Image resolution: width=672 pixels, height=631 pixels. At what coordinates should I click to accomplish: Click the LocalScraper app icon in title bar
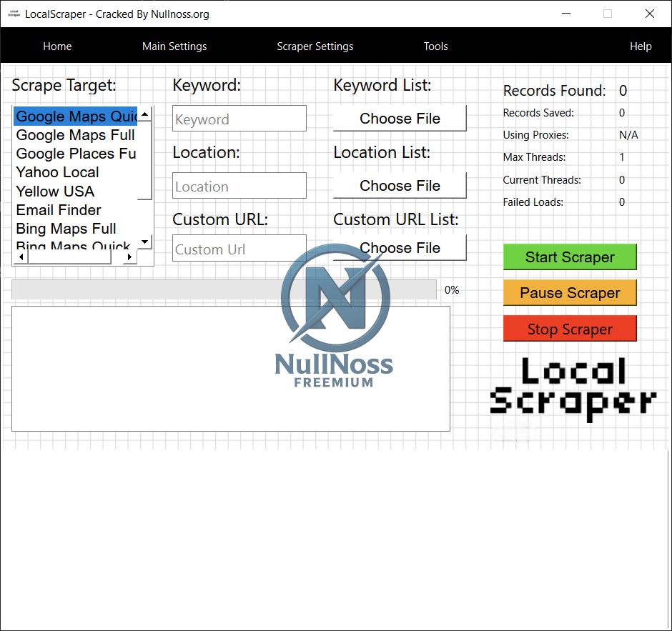(13, 14)
